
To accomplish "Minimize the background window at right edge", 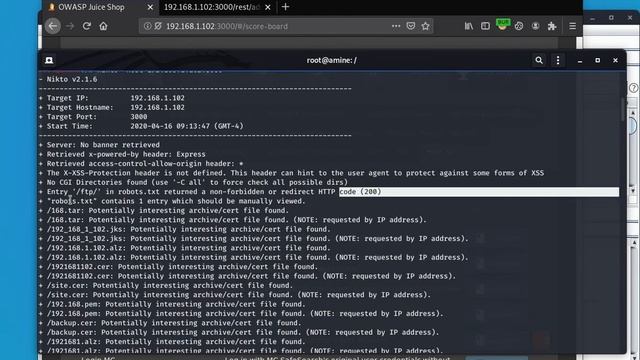I will tap(593, 18).
